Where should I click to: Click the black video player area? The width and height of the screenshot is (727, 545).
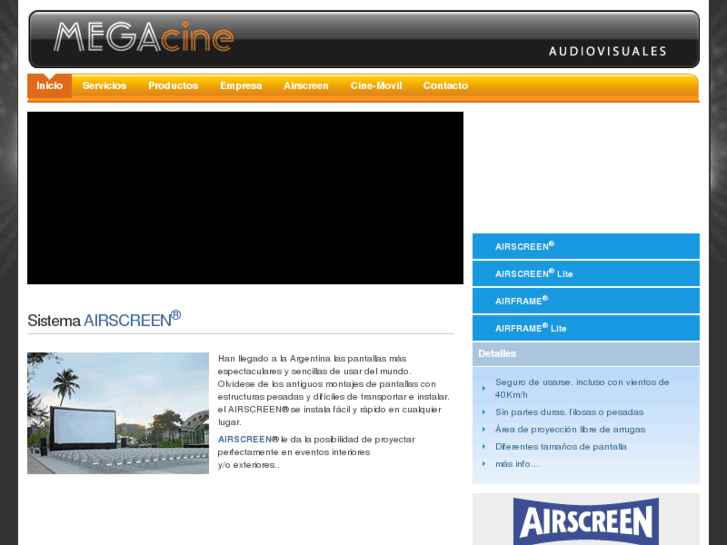coord(245,198)
